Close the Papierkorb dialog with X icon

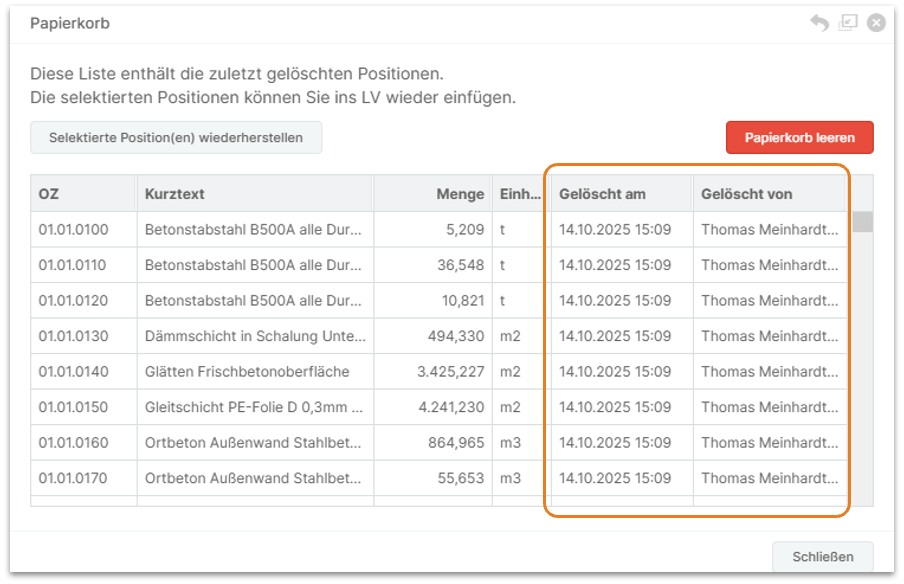(876, 23)
